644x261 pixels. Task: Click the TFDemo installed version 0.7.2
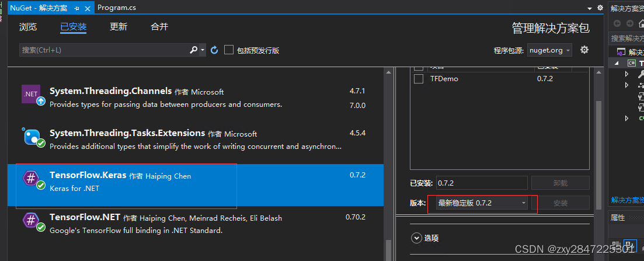[545, 78]
